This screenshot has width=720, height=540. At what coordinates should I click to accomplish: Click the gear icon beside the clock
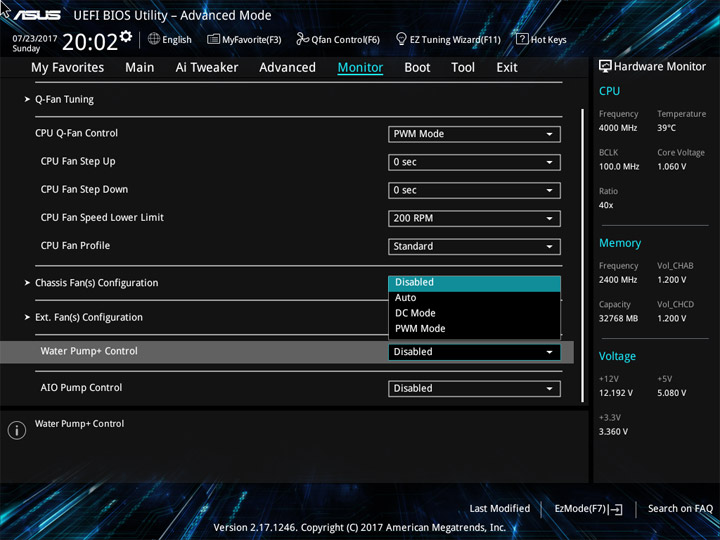click(x=126, y=36)
